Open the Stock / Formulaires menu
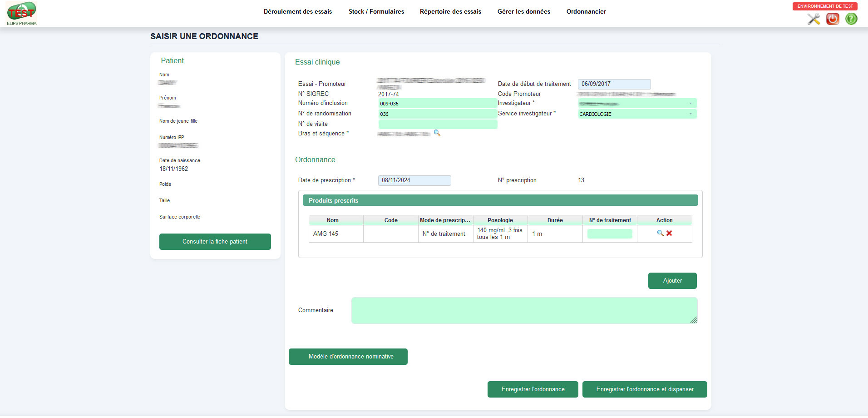The width and height of the screenshot is (868, 418). tap(376, 11)
